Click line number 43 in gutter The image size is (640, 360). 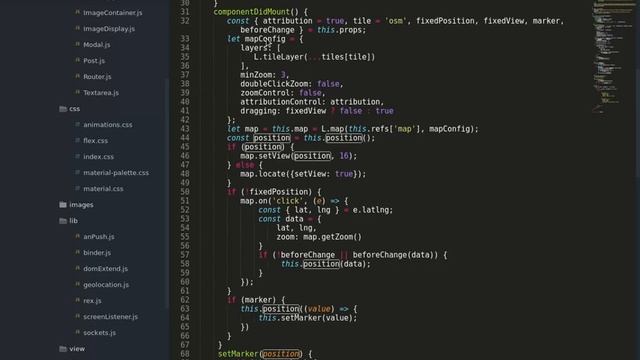(x=185, y=129)
